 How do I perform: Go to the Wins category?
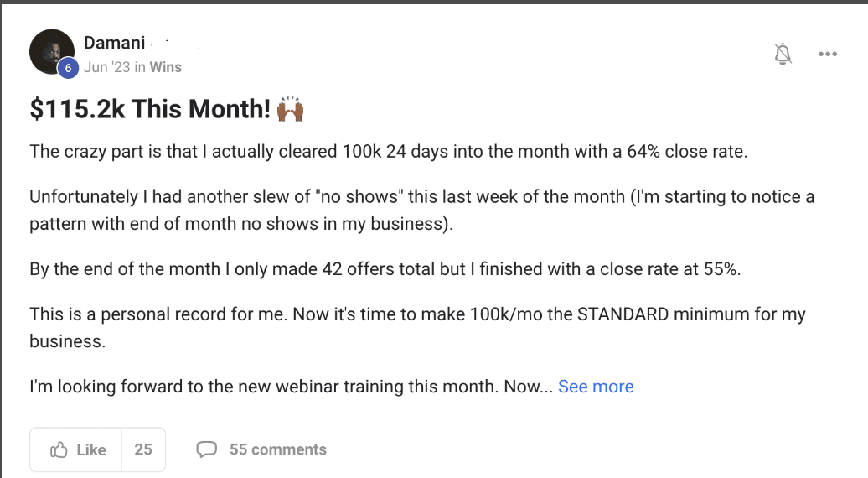coord(166,67)
